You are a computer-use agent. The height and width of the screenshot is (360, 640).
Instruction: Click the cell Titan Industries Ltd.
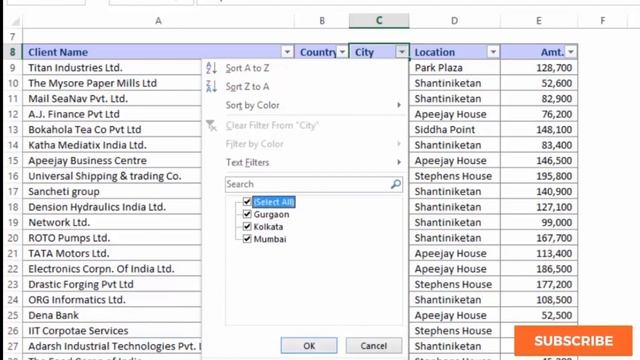(112, 67)
